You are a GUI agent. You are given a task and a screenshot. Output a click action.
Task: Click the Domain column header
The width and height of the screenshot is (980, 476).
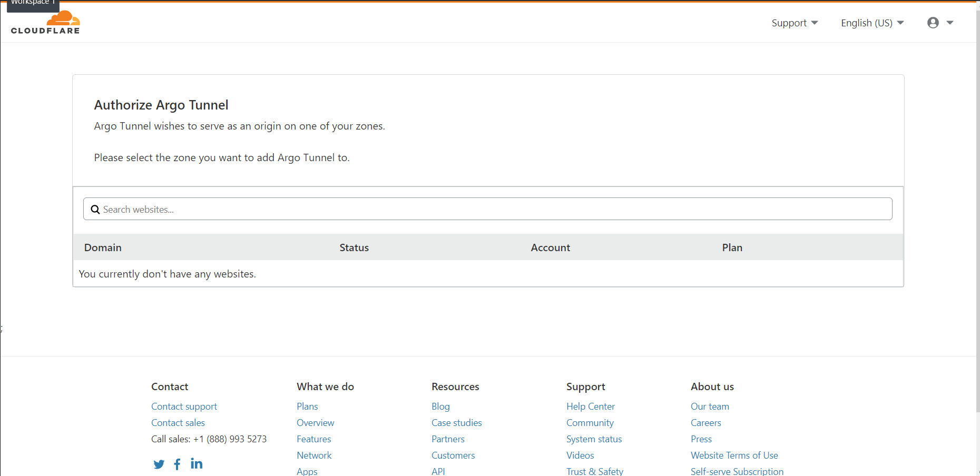[x=103, y=247]
